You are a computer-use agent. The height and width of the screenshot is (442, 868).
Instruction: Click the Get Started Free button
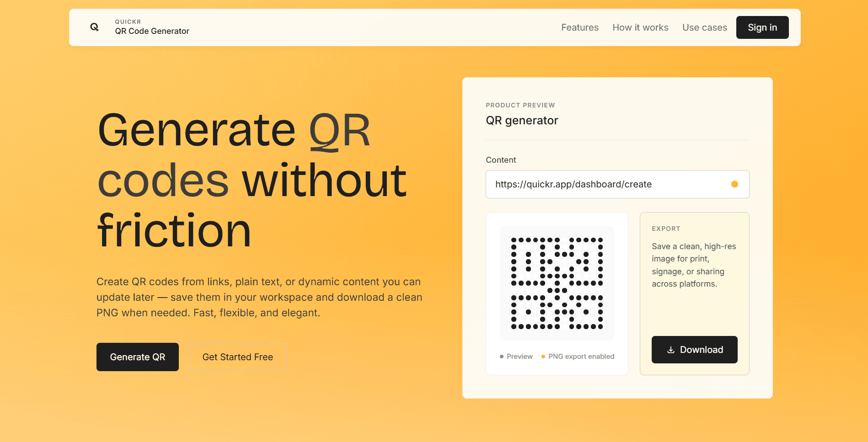pyautogui.click(x=238, y=357)
